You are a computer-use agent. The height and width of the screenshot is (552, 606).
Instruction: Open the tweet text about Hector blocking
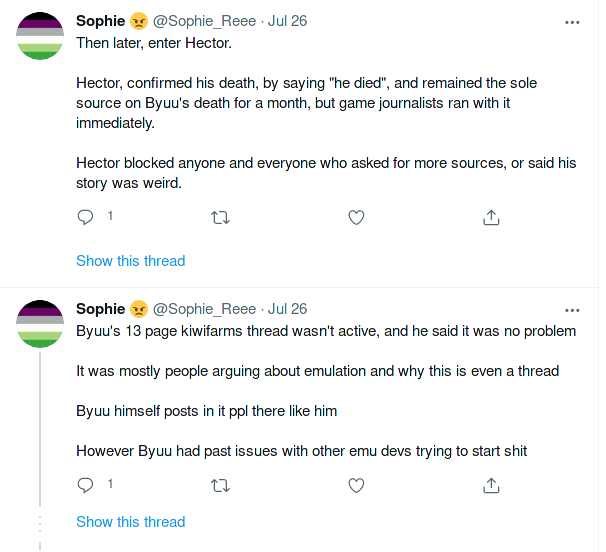click(326, 173)
